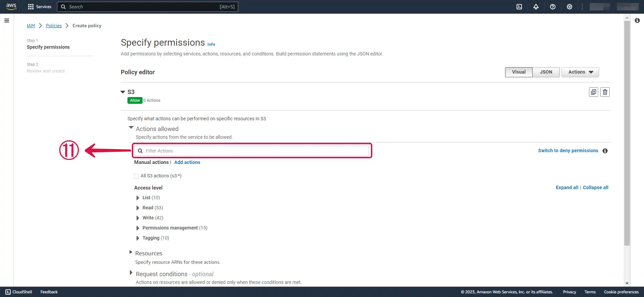The height and width of the screenshot is (297, 644).
Task: Open the help question mark icon
Action: coord(553,7)
